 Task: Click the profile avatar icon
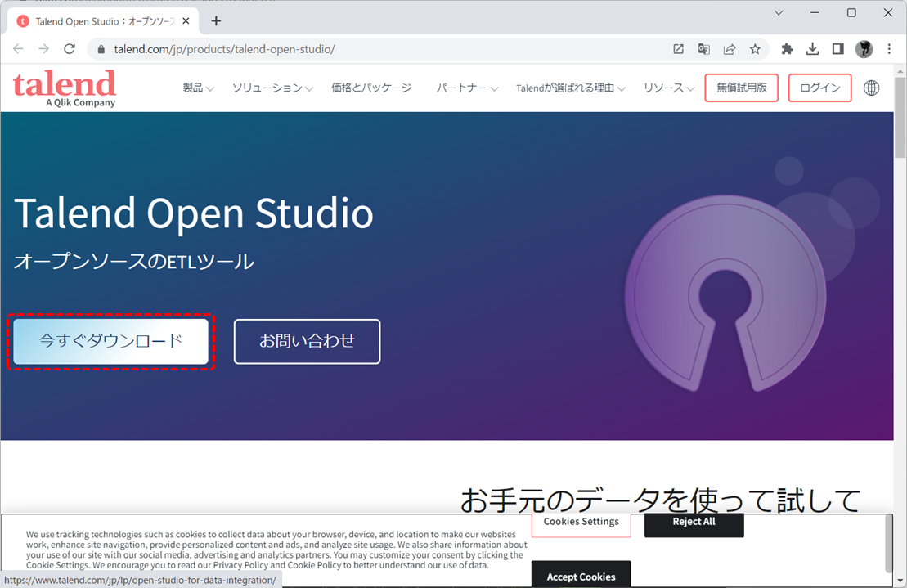pyautogui.click(x=864, y=49)
